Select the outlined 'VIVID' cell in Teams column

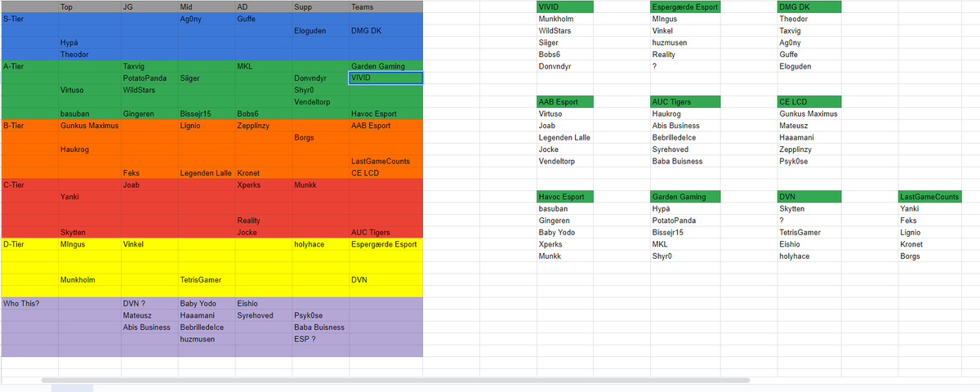click(x=385, y=78)
